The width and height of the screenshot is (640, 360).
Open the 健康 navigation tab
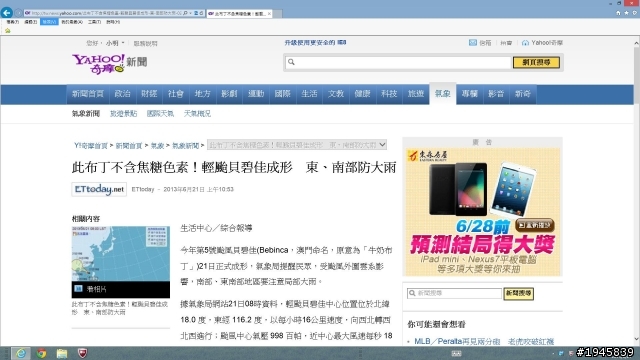[362, 94]
